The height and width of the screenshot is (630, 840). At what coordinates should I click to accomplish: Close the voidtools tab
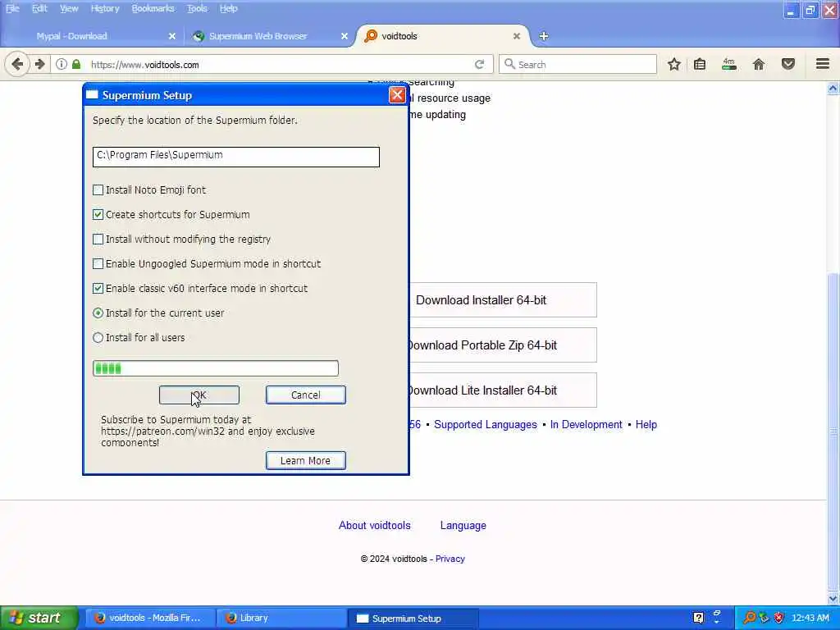click(517, 36)
